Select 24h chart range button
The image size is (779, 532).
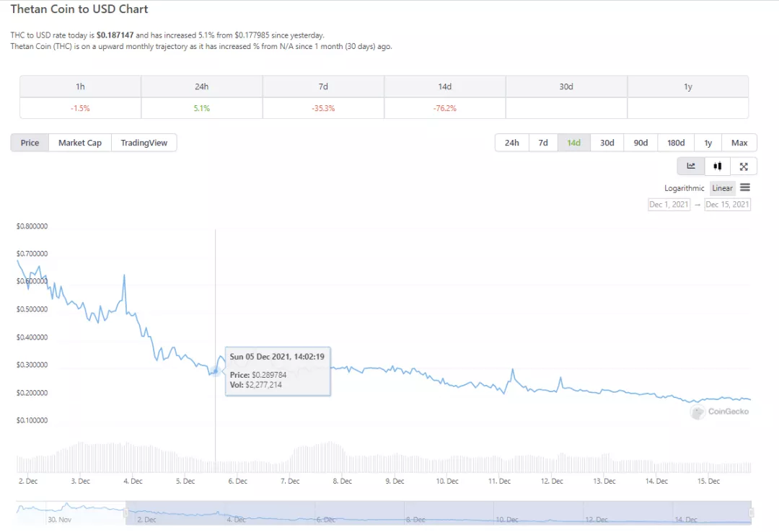511,143
